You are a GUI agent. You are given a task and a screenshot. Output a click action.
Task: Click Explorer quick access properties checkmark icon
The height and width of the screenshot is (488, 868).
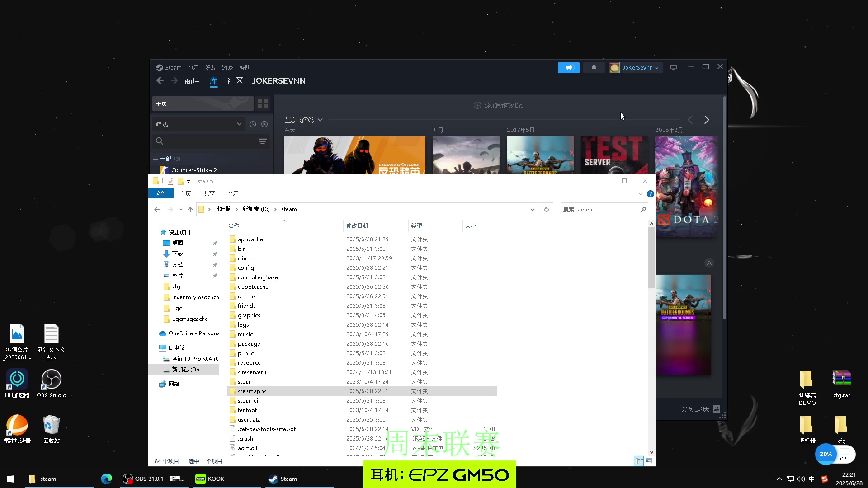(x=170, y=181)
